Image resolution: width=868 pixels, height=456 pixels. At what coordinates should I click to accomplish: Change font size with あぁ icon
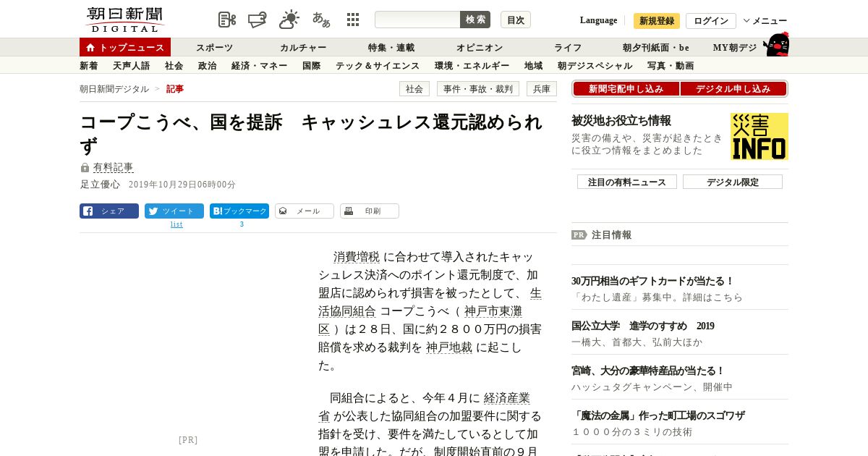point(321,20)
